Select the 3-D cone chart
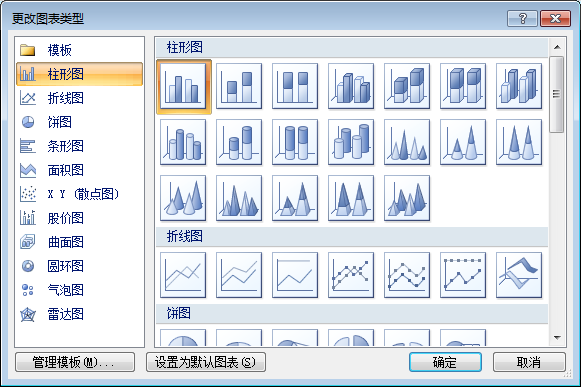The width and height of the screenshot is (581, 387). (183, 198)
